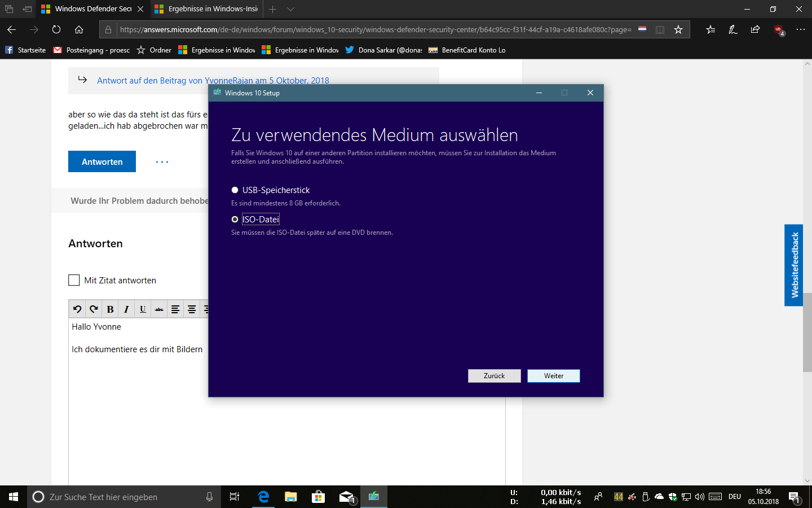
Task: Click the Share page icon
Action: pyautogui.click(x=756, y=29)
